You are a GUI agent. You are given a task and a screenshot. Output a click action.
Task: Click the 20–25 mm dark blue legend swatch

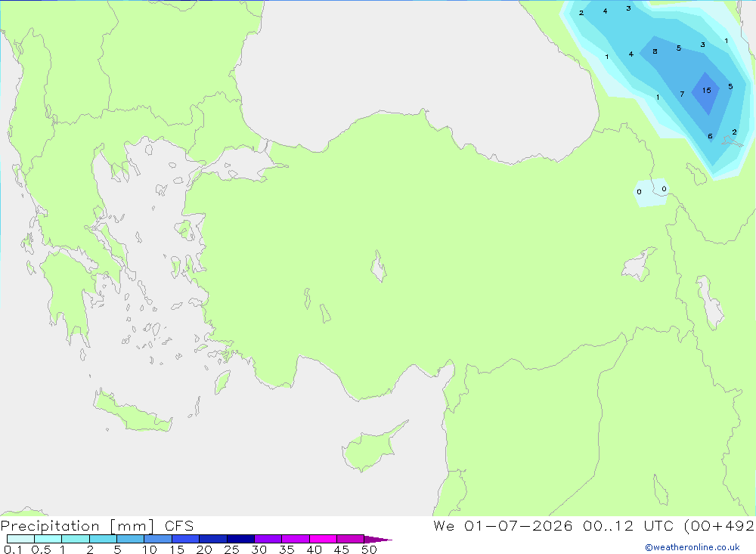click(213, 539)
